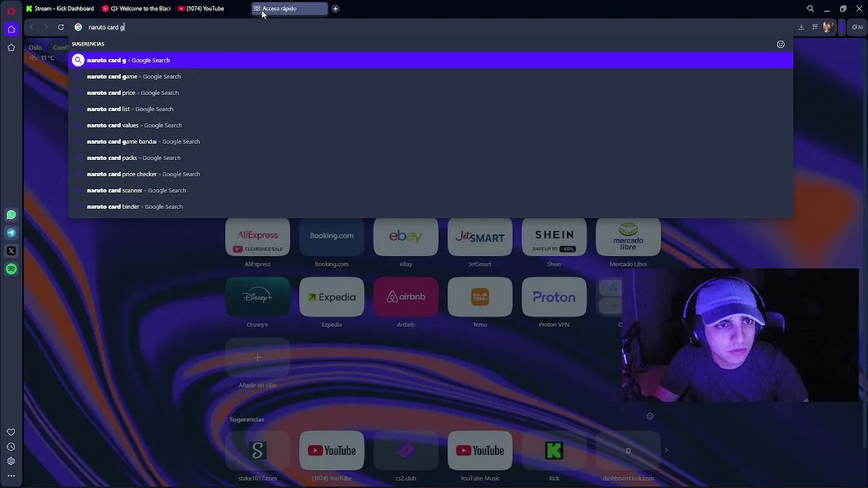The width and height of the screenshot is (868, 488).
Task: Open the Disney+ speed dial tile
Action: coord(258,297)
